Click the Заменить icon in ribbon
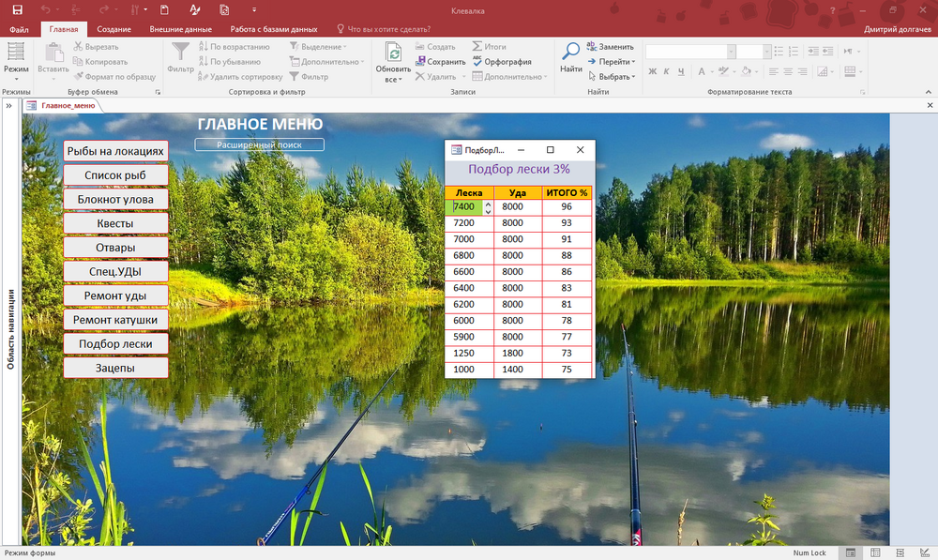This screenshot has width=938, height=560. coord(593,46)
